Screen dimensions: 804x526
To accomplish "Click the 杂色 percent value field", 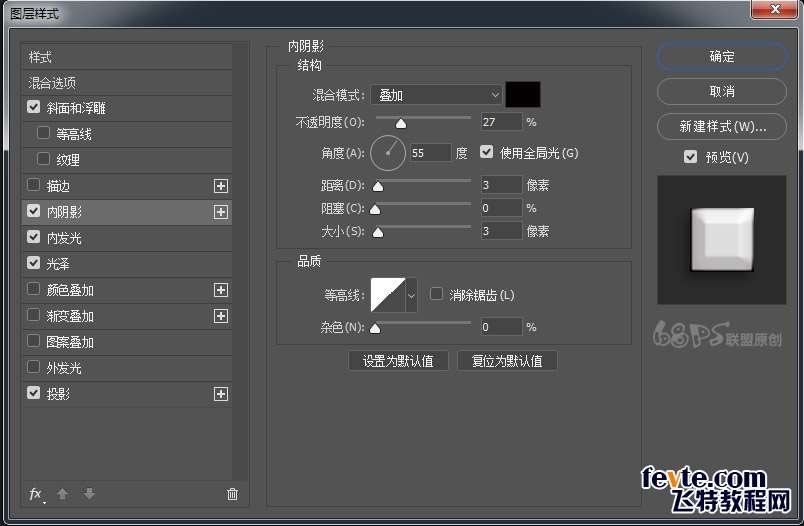I will [501, 327].
